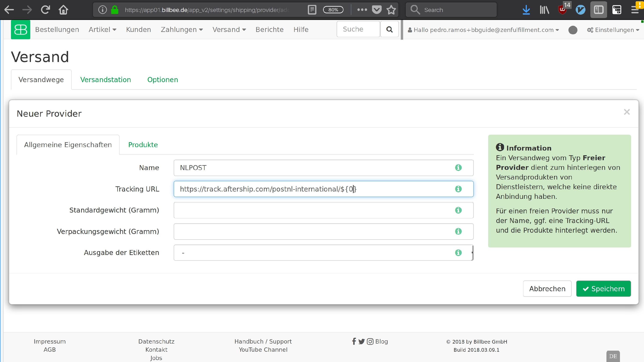Screen dimensions: 644x362
Task: Open Billbee's Twitter page icon
Action: pos(361,341)
